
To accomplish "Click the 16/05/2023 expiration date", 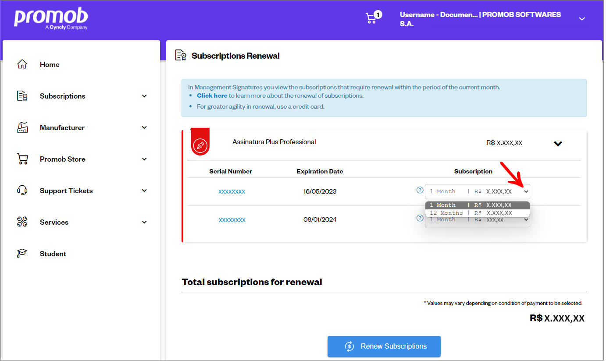I will click(320, 191).
